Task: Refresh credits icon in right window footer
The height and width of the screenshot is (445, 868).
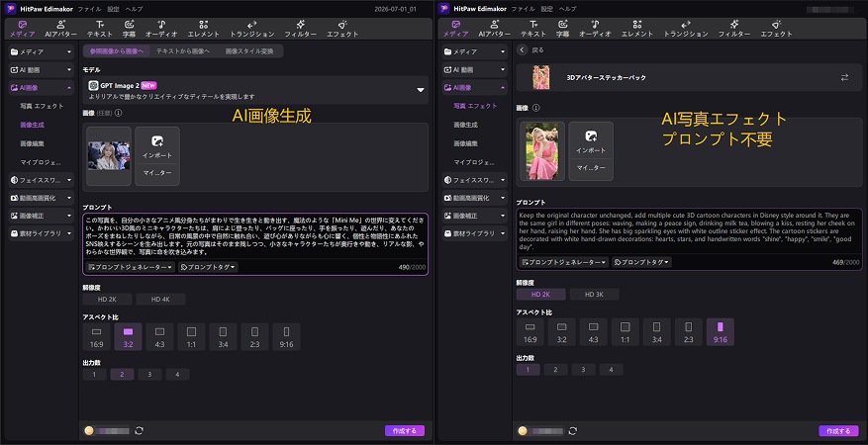Action: [x=573, y=430]
